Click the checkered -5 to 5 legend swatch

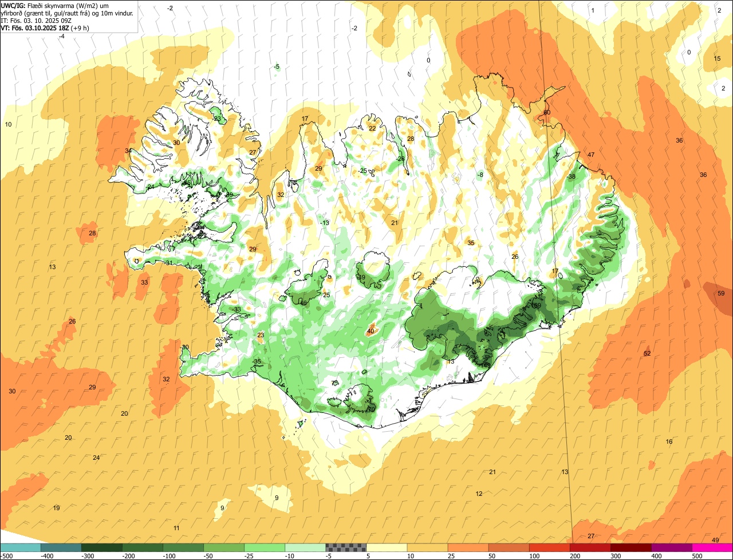tap(346, 547)
